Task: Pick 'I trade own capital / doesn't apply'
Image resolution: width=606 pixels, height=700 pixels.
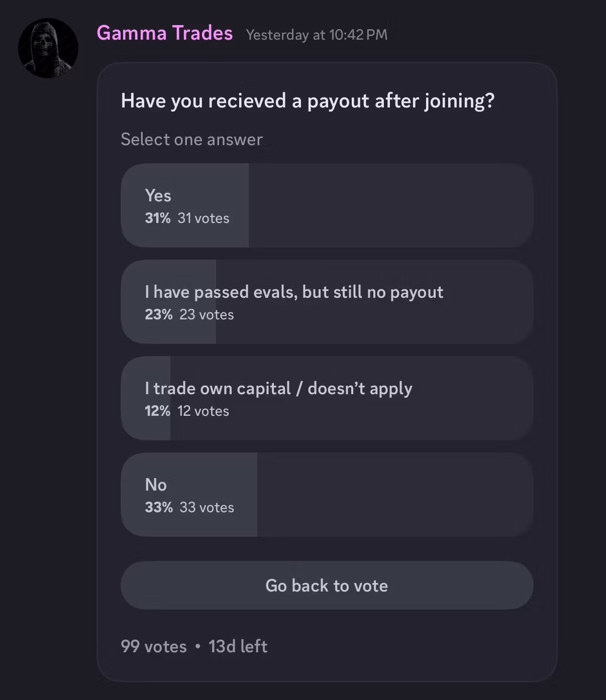Action: pos(327,398)
